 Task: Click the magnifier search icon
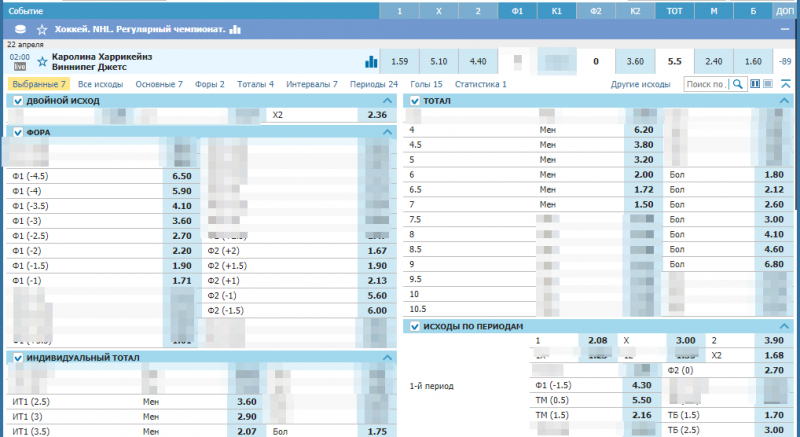(738, 85)
